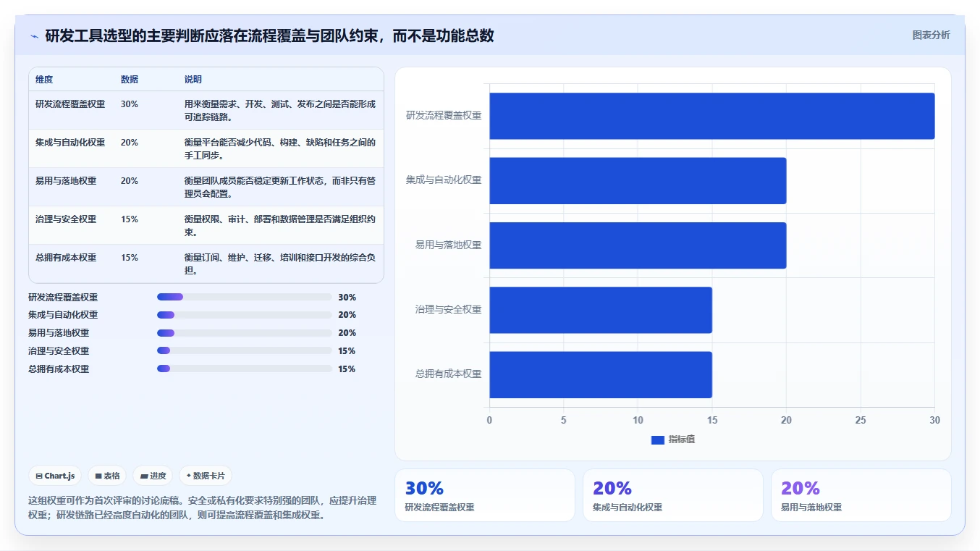
Task: Select the 进度 tag chip
Action: (153, 476)
